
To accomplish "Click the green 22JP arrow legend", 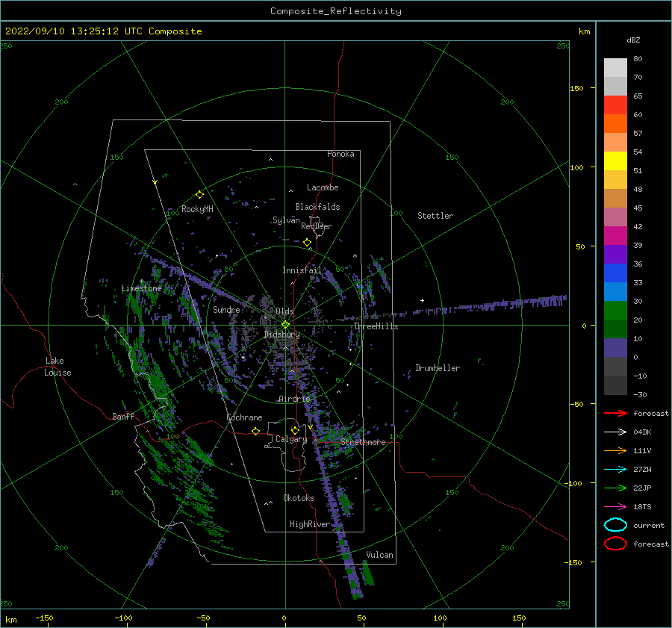I will pyautogui.click(x=616, y=488).
